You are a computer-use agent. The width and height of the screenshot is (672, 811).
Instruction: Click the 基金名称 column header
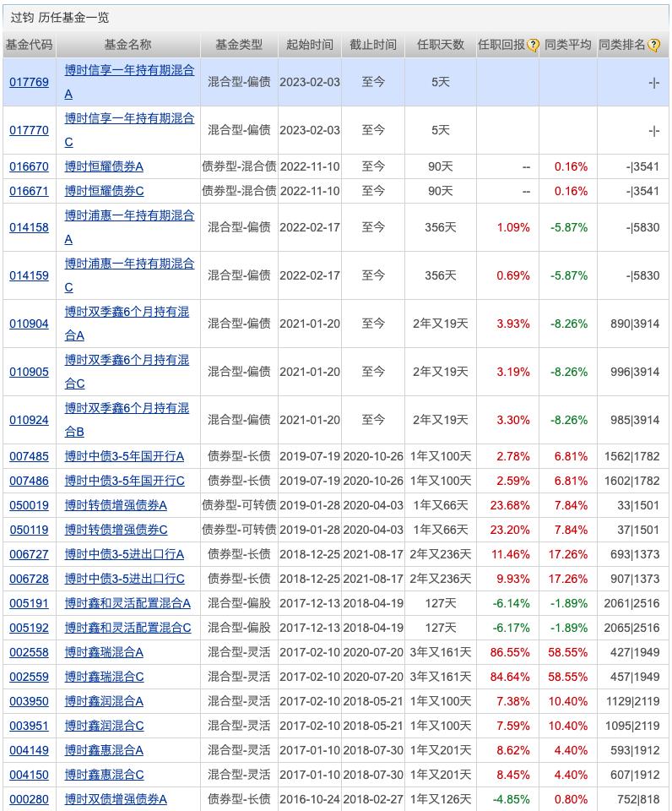[127, 45]
